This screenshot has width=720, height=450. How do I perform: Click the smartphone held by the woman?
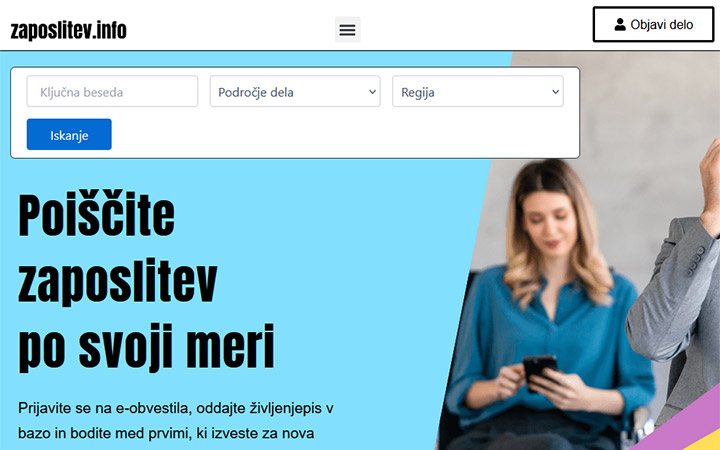pyautogui.click(x=539, y=369)
